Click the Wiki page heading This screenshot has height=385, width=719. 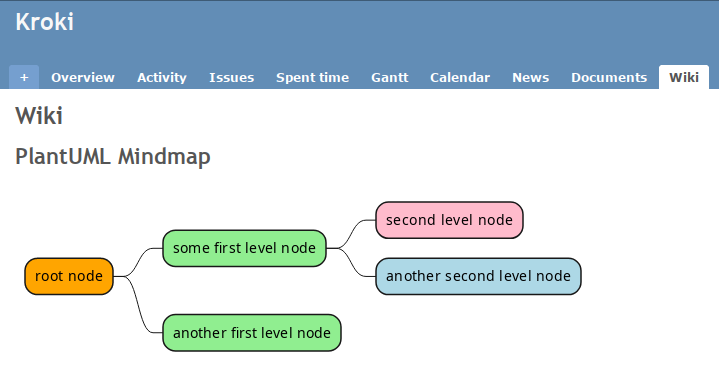39,116
